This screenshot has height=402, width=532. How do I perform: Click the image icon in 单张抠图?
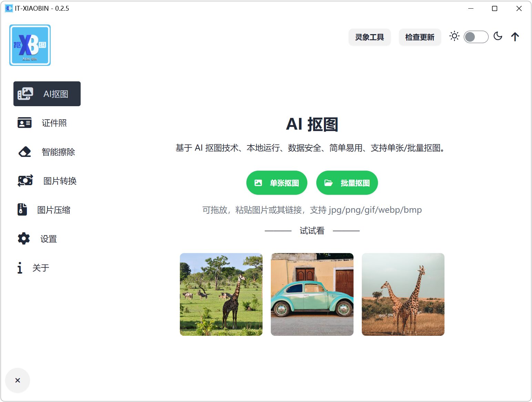258,183
